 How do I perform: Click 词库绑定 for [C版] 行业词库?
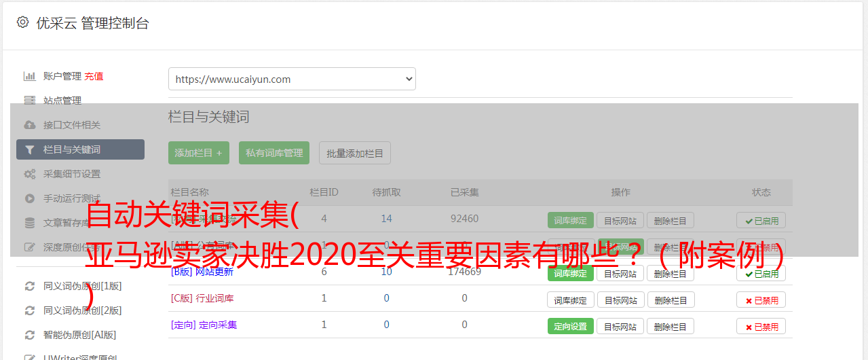pyautogui.click(x=571, y=300)
